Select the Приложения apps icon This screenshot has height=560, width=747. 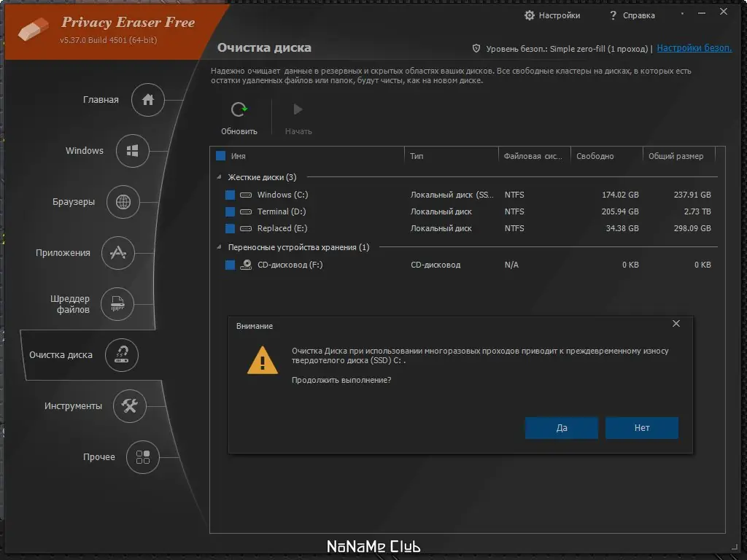coord(117,253)
